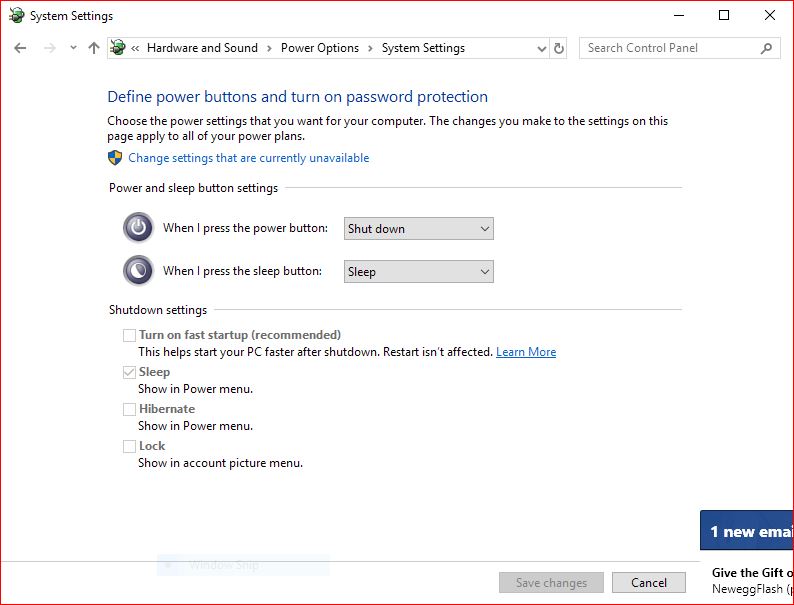Click the power button icon
The image size is (794, 605).
click(138, 227)
